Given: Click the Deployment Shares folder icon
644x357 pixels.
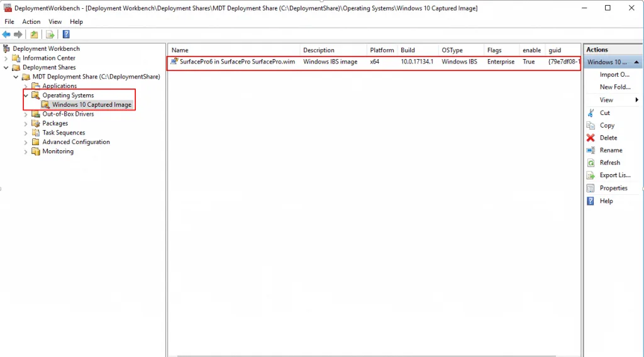Looking at the screenshot, I should pos(16,67).
